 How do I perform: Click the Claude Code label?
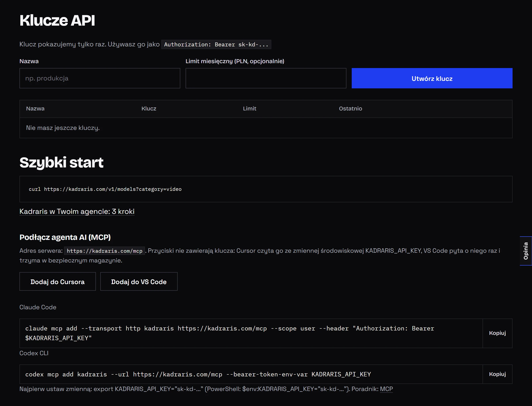pos(38,307)
